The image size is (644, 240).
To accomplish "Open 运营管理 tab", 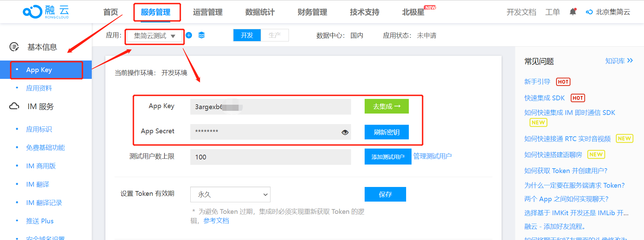I will click(208, 12).
